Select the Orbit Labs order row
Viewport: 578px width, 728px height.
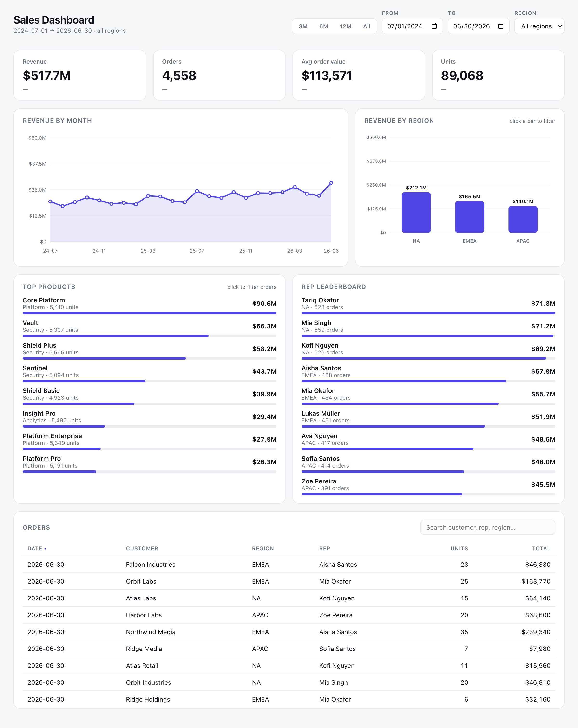pos(289,581)
